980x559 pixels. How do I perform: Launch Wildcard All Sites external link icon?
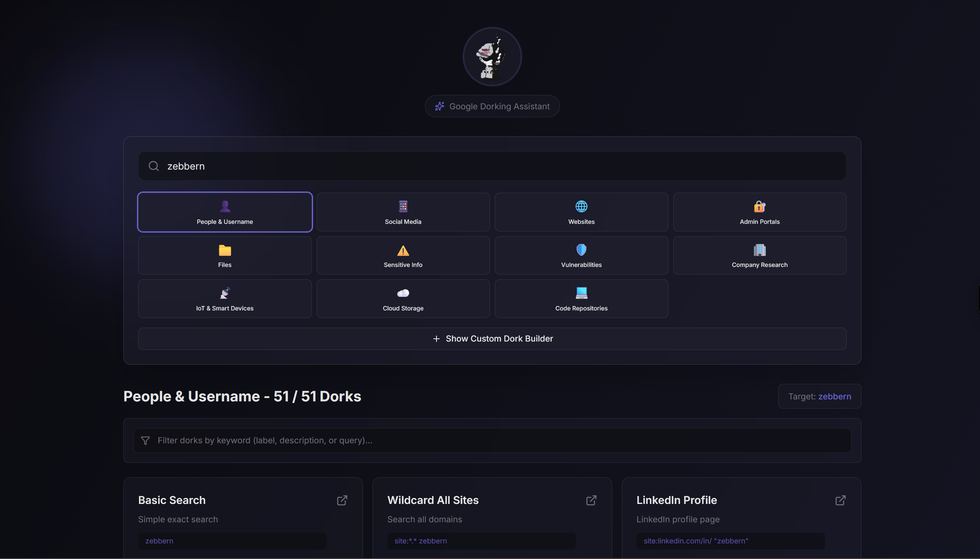(591, 500)
